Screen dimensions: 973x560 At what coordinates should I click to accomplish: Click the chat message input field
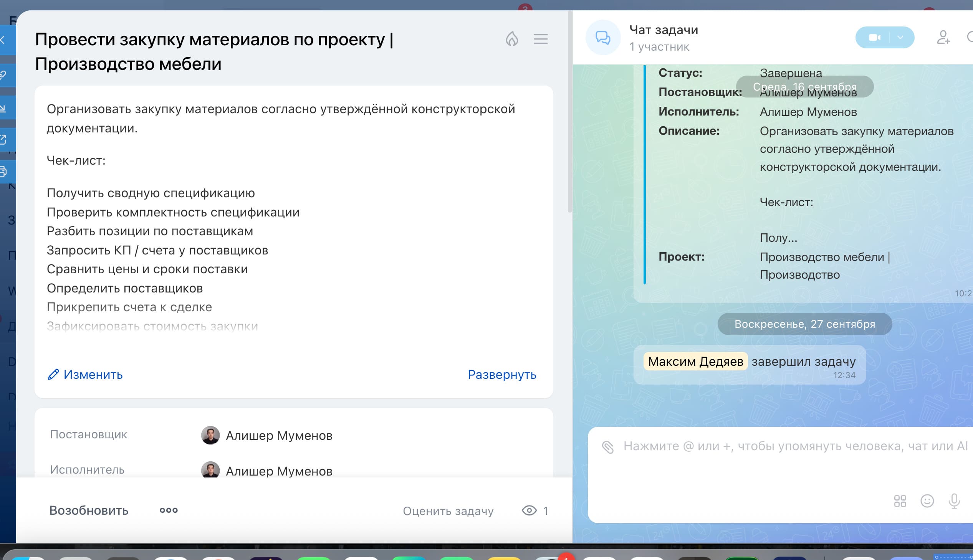[x=795, y=446]
